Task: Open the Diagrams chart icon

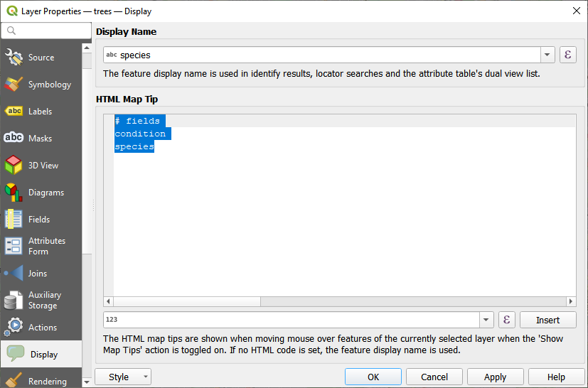Action: [14, 193]
